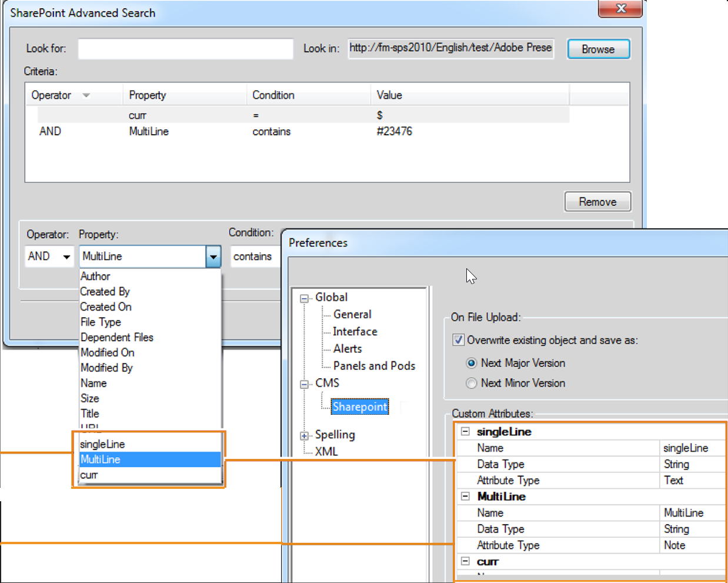
Task: Select the "Next Major Version" radio button
Action: (471, 363)
